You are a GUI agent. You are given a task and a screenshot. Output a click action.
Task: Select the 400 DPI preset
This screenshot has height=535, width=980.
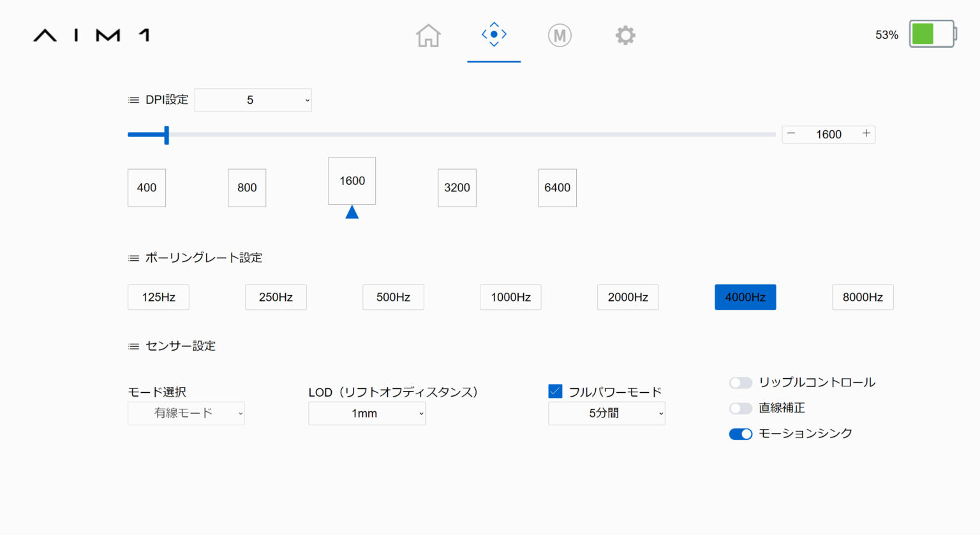146,187
